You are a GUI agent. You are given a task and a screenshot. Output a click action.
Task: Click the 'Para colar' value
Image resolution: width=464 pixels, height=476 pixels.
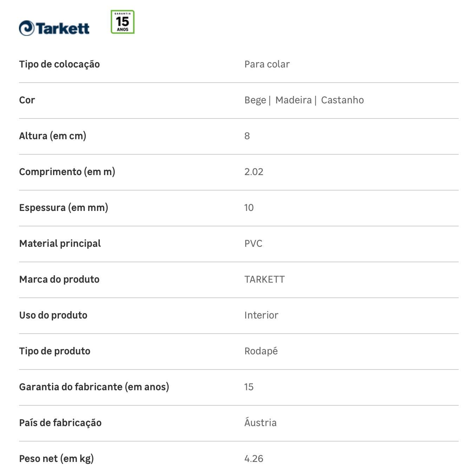click(x=267, y=64)
